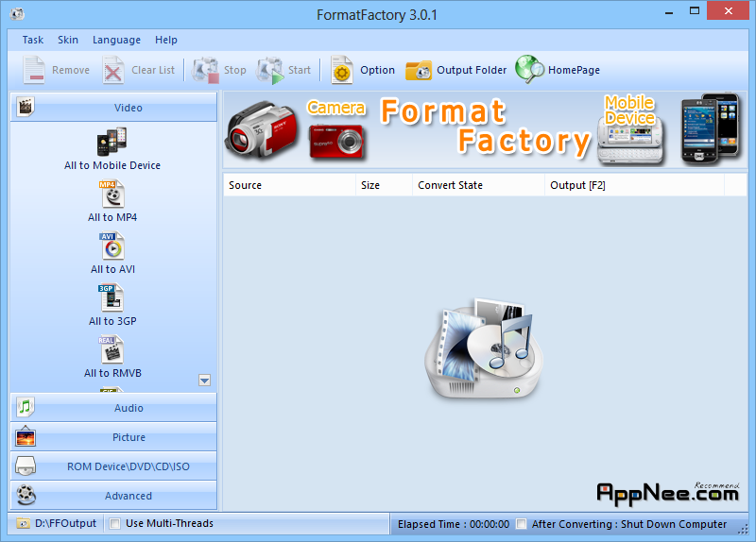
Task: Sort by the Source column header
Action: tap(289, 185)
